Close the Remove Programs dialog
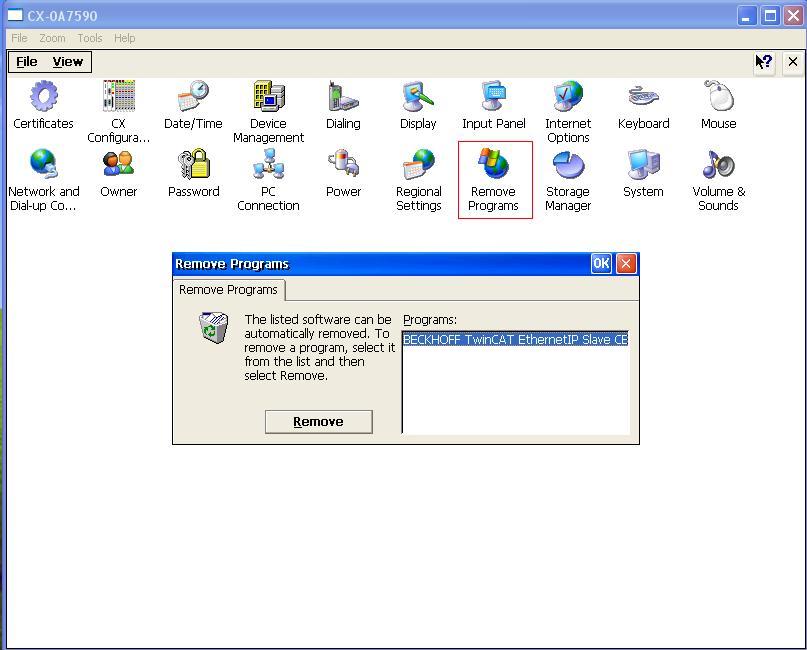The height and width of the screenshot is (650, 807). 626,263
